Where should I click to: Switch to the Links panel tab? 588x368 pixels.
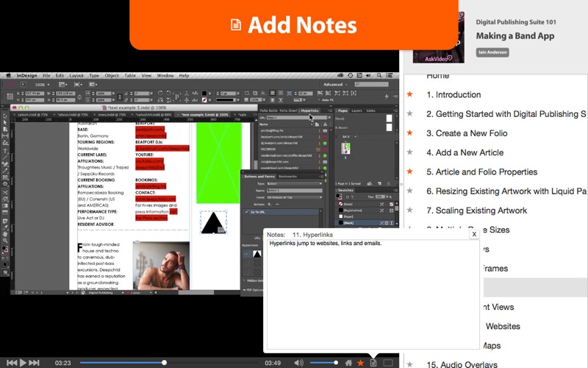[370, 111]
